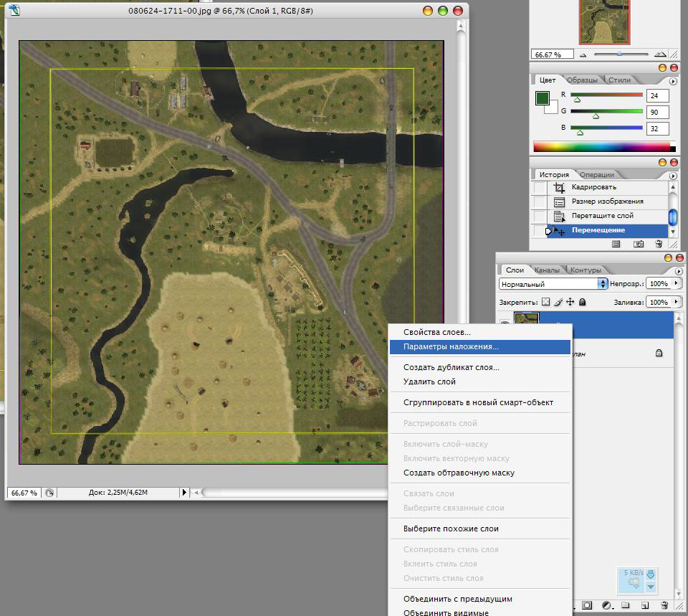Choose 'Объединить с предыдущим' menu item
Image resolution: width=688 pixels, height=616 pixels.
(480, 600)
